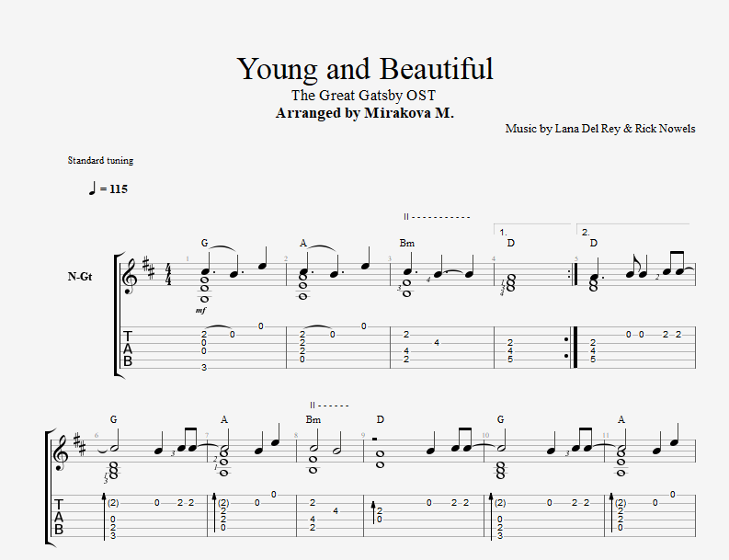
Task: Click the TAB clef in the second system
Action: click(59, 517)
